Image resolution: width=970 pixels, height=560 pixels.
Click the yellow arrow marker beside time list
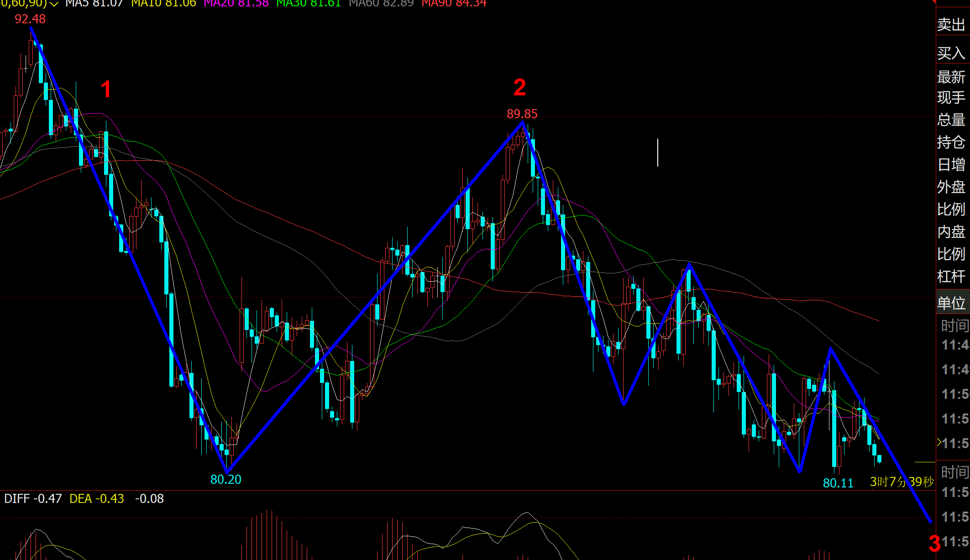point(939,442)
